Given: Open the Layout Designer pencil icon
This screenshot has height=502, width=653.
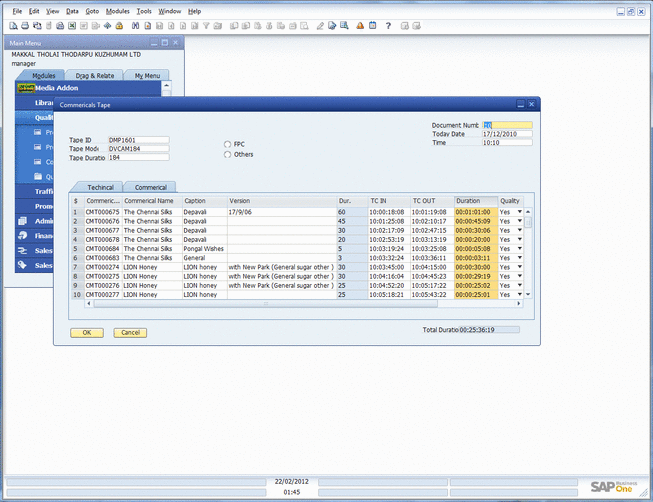Looking at the screenshot, I should click(320, 26).
